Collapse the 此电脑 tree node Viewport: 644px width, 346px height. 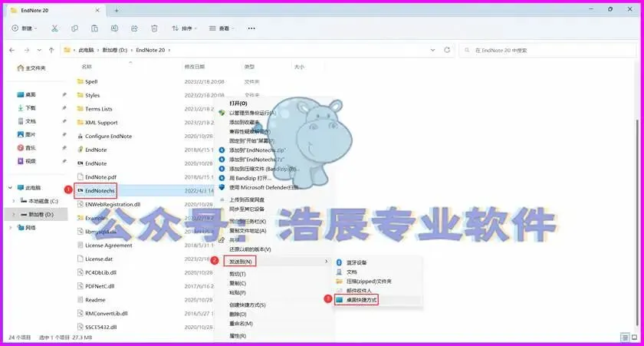coord(10,188)
